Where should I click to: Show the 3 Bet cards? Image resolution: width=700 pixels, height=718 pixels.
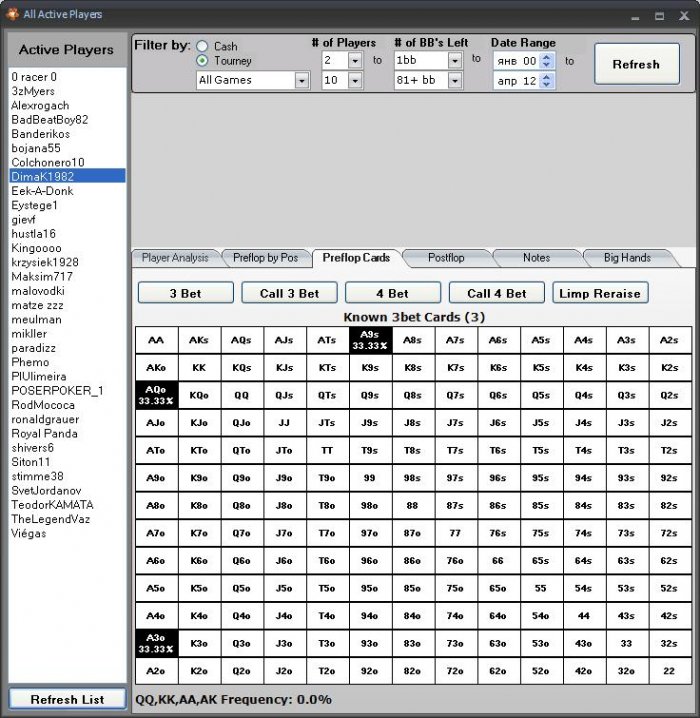pyautogui.click(x=185, y=293)
